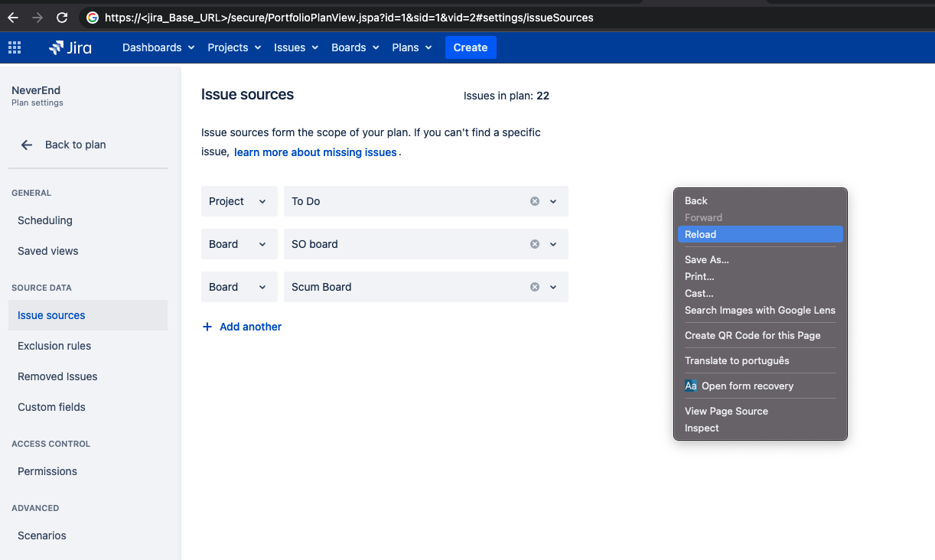This screenshot has height=560, width=935.
Task: Open learn more about missing issues link
Action: point(315,152)
